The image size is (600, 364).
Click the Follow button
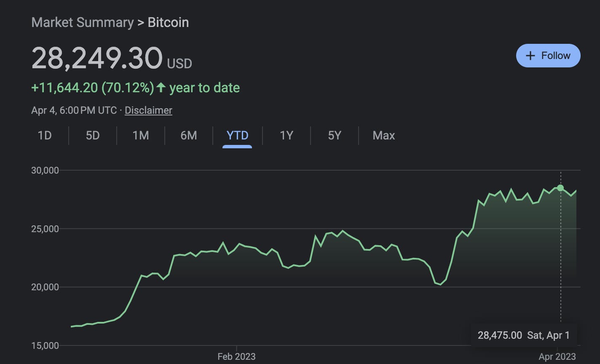coord(548,55)
